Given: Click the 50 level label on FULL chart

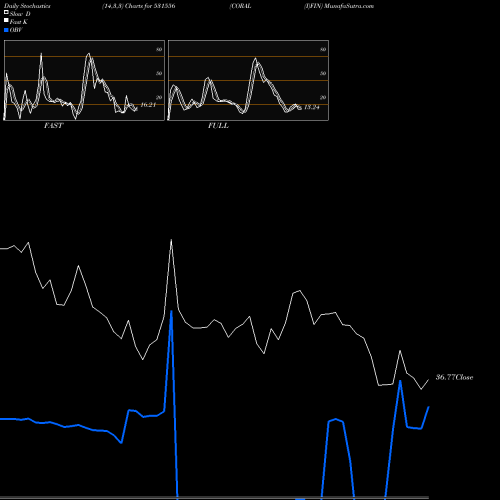Looking at the screenshot, I should 323,73.
